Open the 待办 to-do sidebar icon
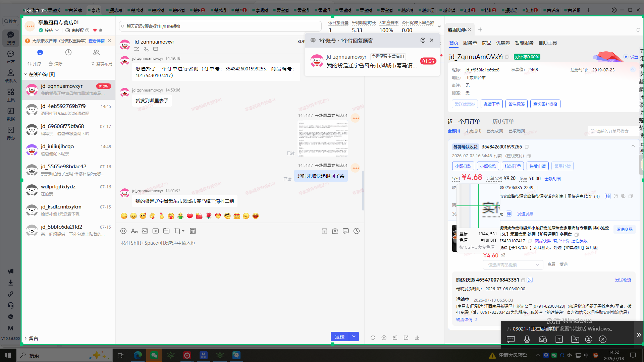 pyautogui.click(x=11, y=133)
